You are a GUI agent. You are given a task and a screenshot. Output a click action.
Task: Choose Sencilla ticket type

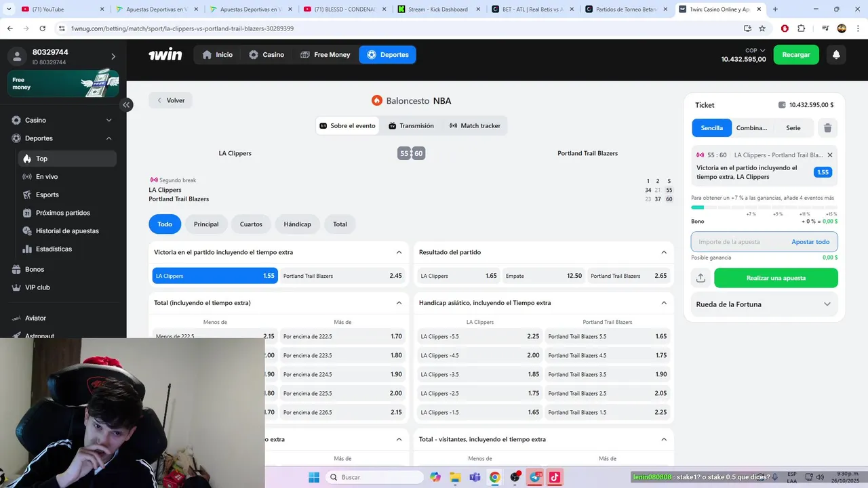coord(711,127)
